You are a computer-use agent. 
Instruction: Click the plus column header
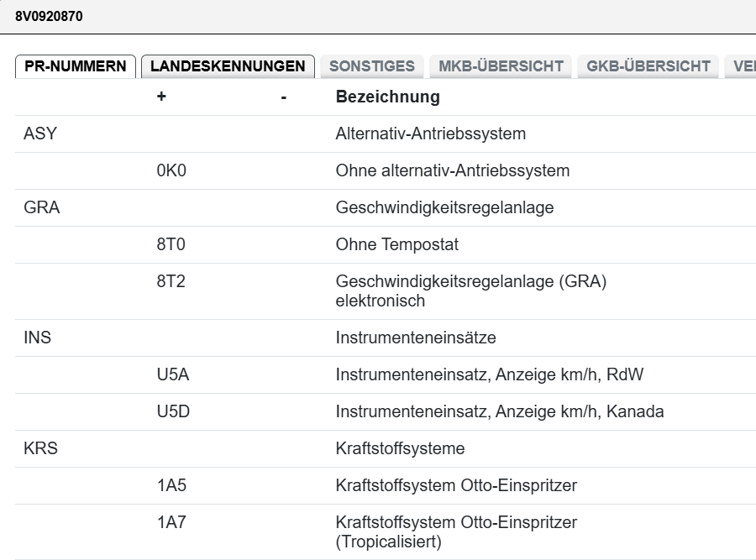[x=161, y=97]
